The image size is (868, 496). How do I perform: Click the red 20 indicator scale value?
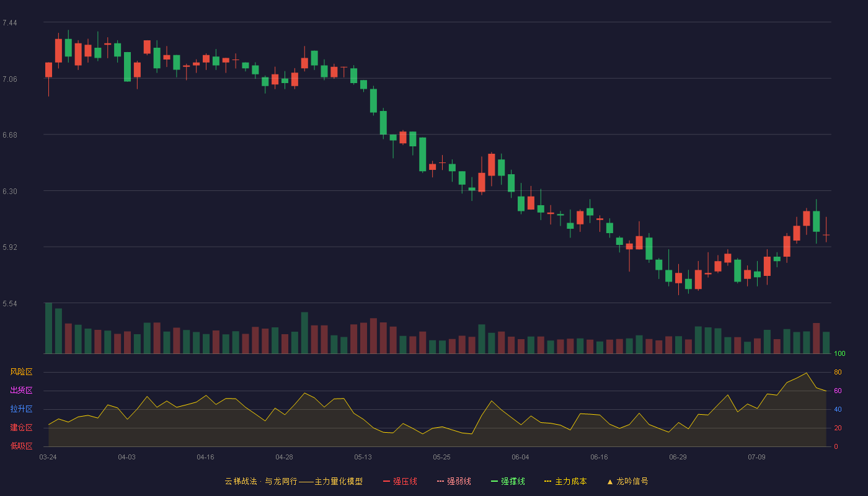(x=838, y=428)
